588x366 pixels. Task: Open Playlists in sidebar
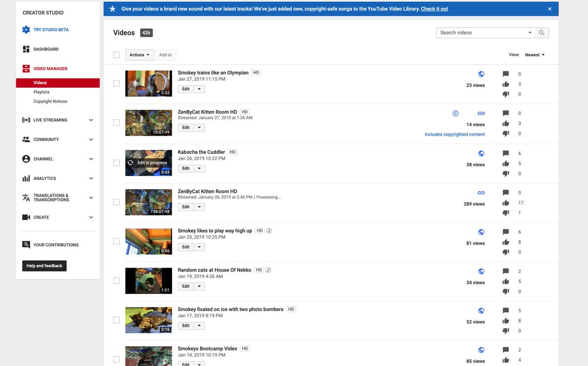(41, 92)
